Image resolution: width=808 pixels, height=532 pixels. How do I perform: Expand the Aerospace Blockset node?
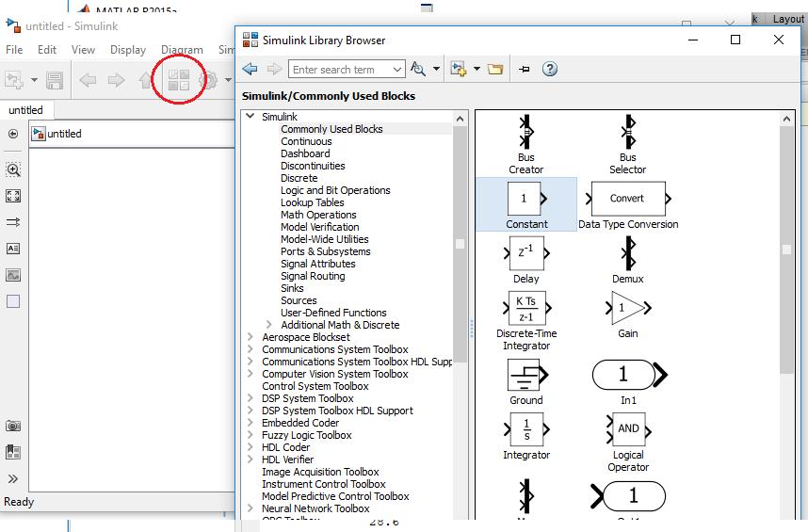click(250, 337)
